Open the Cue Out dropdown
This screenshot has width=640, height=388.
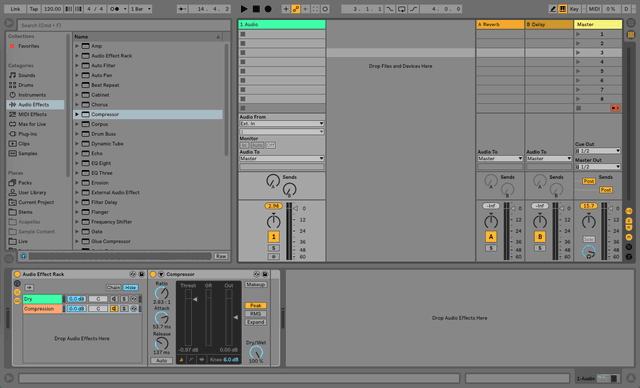[x=598, y=151]
